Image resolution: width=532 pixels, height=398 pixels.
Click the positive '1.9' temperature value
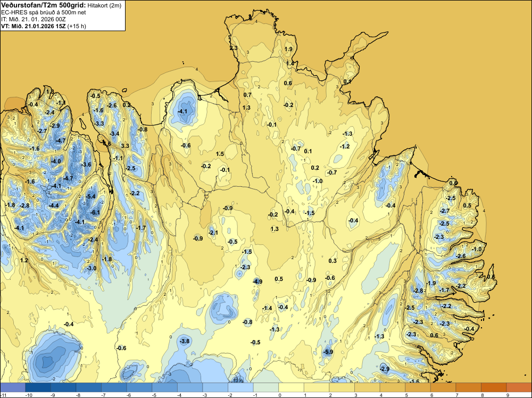click(x=289, y=49)
